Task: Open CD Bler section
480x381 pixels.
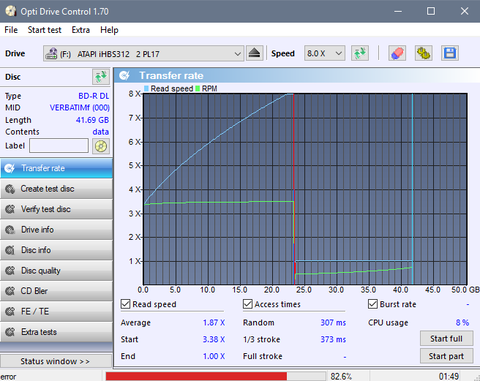Action: [x=56, y=291]
